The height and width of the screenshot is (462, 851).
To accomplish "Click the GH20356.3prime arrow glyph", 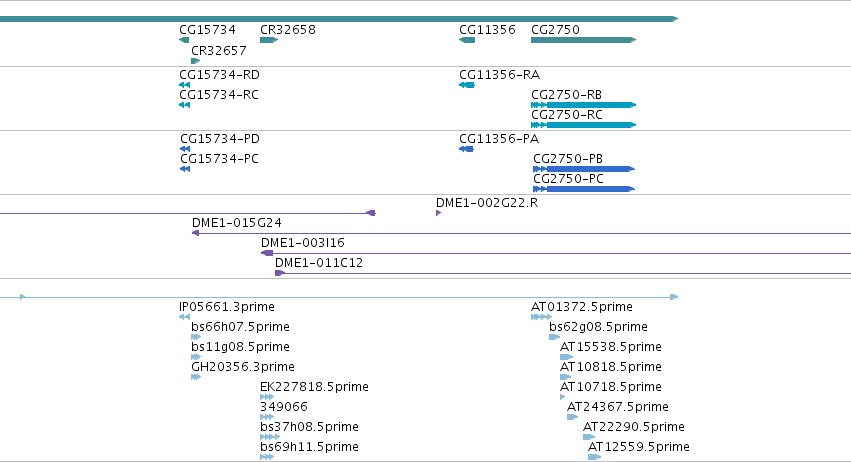I will tap(196, 377).
